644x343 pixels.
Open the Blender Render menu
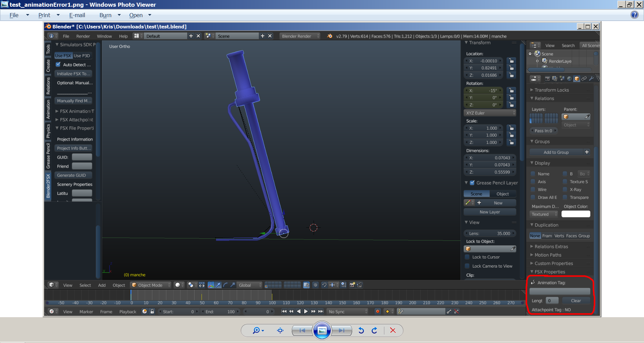pos(83,36)
